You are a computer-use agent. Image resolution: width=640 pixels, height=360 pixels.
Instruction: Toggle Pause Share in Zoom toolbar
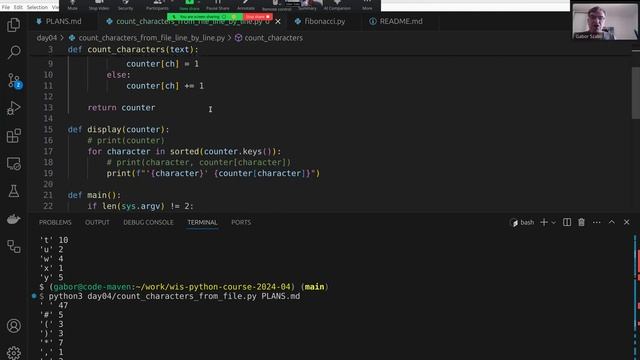[x=218, y=5]
